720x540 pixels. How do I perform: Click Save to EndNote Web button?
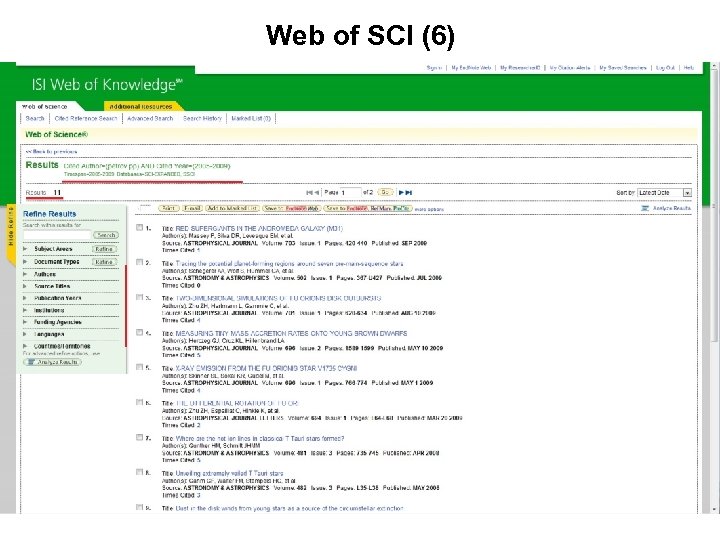(292, 208)
